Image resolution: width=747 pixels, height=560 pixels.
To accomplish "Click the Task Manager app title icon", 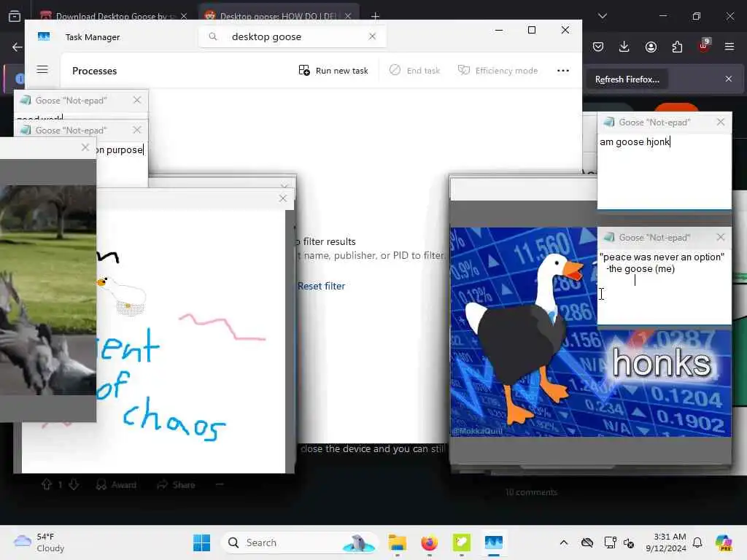I will [43, 36].
